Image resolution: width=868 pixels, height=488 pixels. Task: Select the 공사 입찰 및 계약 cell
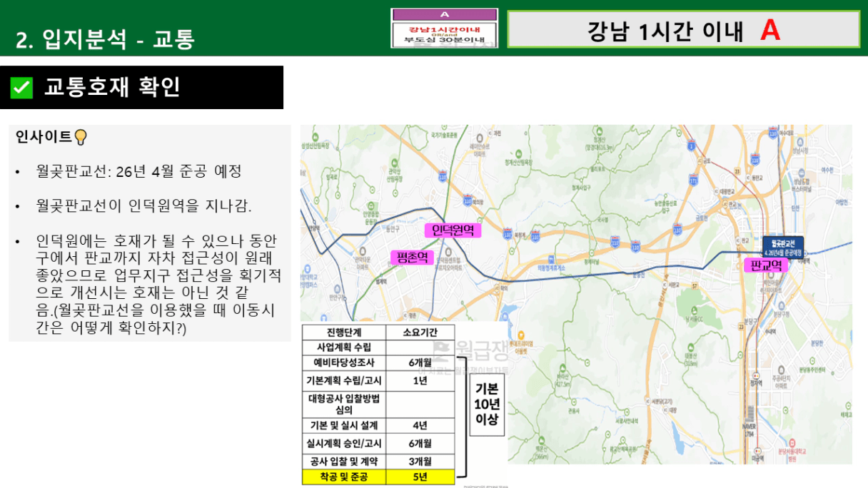click(344, 461)
